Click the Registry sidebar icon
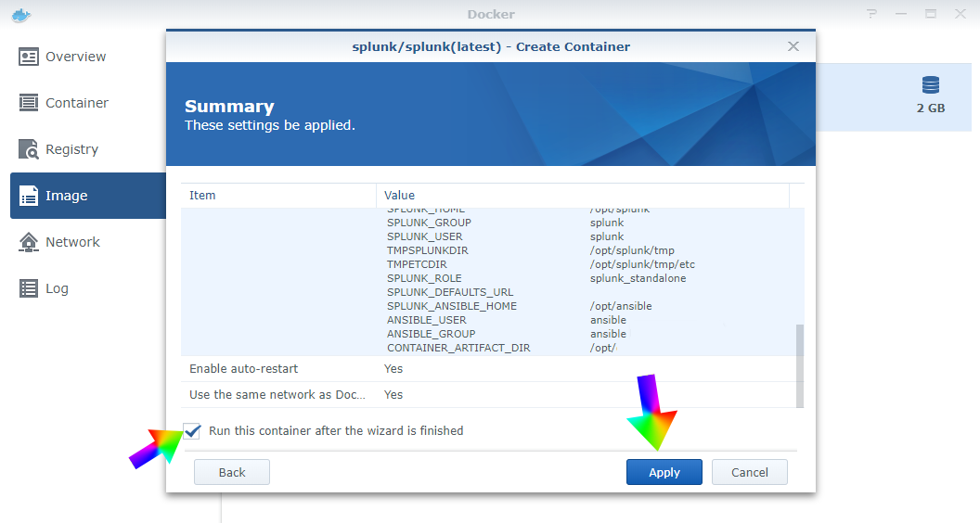Viewport: 980px width, 523px height. [x=28, y=149]
